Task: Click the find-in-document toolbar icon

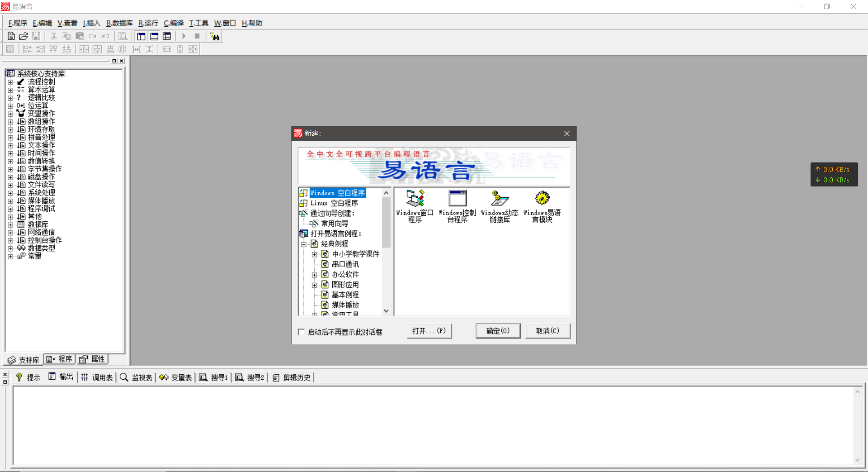Action: pyautogui.click(x=123, y=36)
